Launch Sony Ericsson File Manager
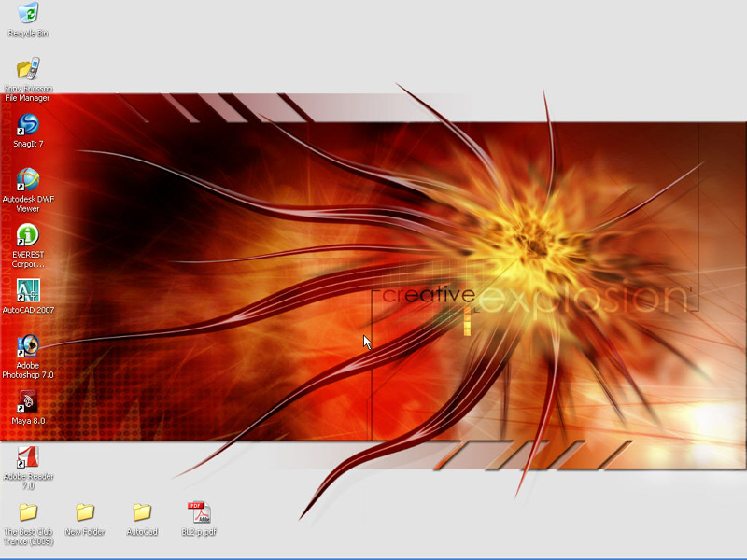The height and width of the screenshot is (560, 747). tap(28, 69)
